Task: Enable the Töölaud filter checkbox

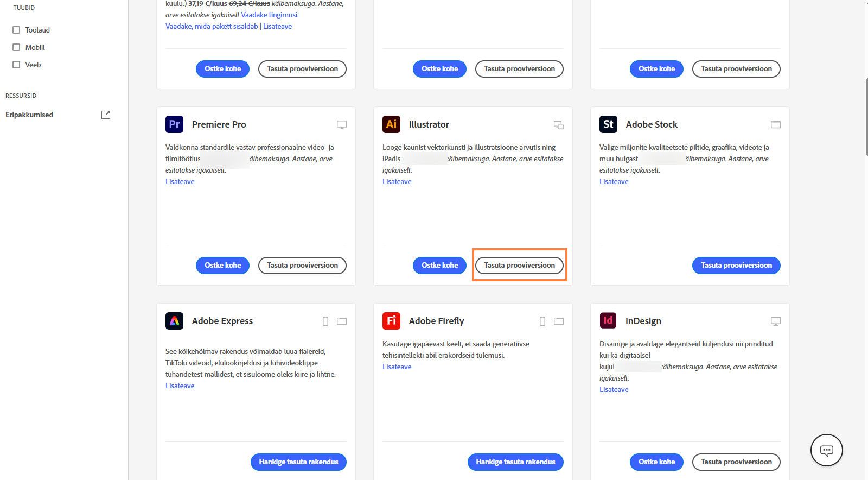Action: pos(16,30)
